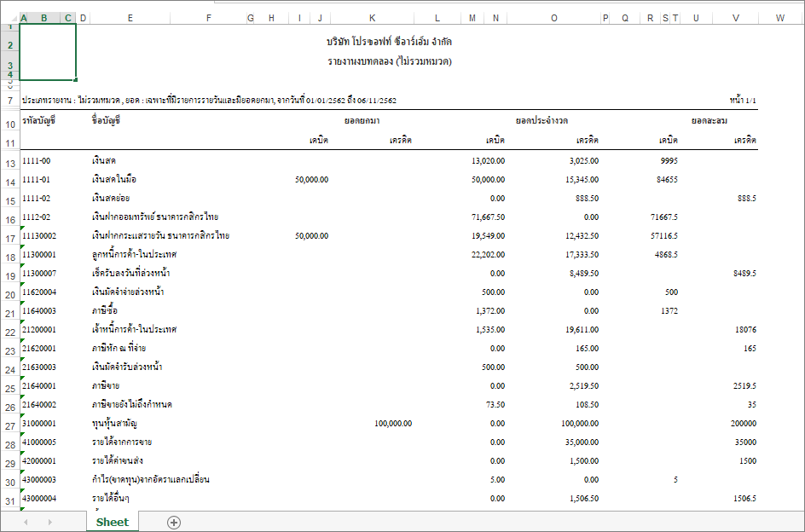This screenshot has width=805, height=532.
Task: Select the "Sheet" worksheet tab
Action: tap(113, 523)
